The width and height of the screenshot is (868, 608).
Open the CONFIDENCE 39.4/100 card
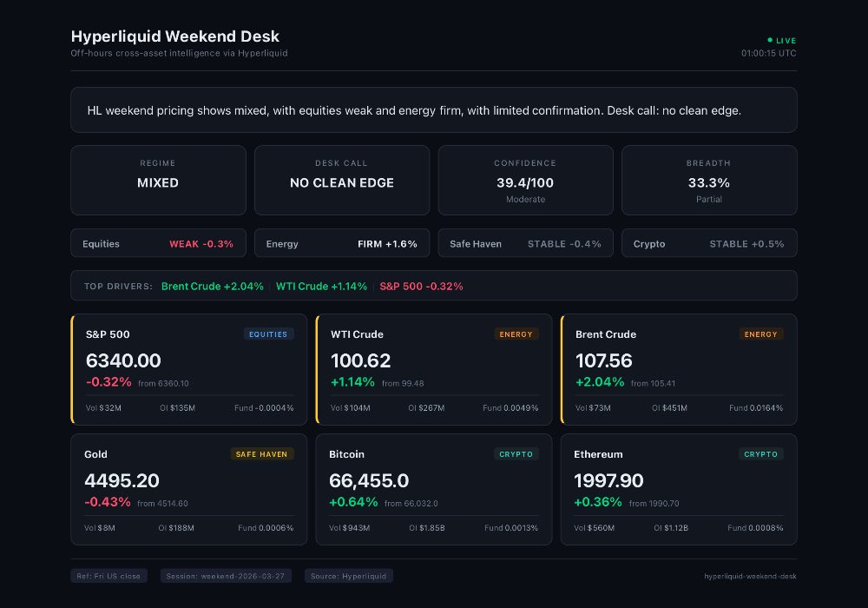coord(525,180)
